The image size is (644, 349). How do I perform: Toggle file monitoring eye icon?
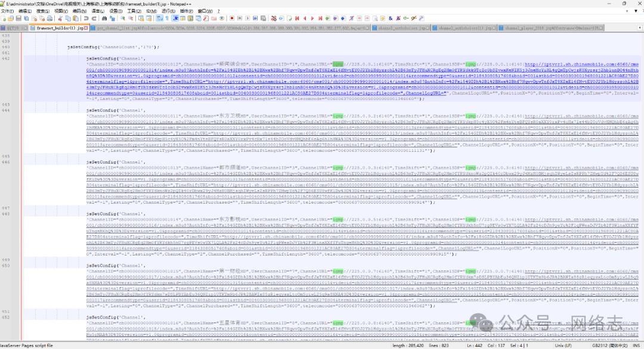tap(222, 18)
